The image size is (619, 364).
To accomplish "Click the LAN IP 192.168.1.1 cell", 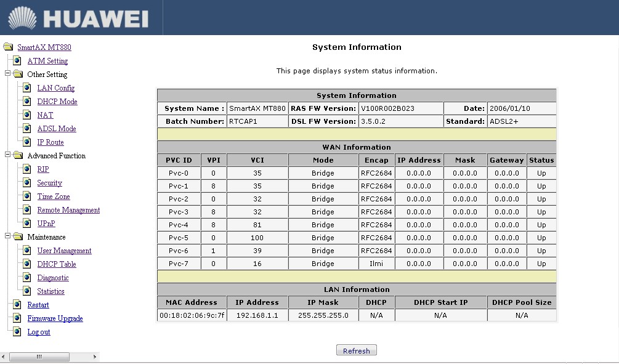I will point(257,315).
